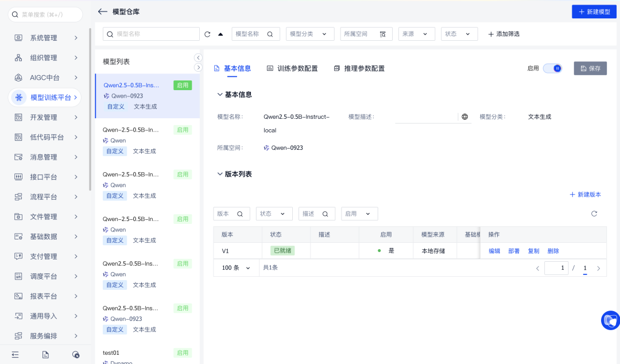Open the 调度平台 menu item

point(46,276)
